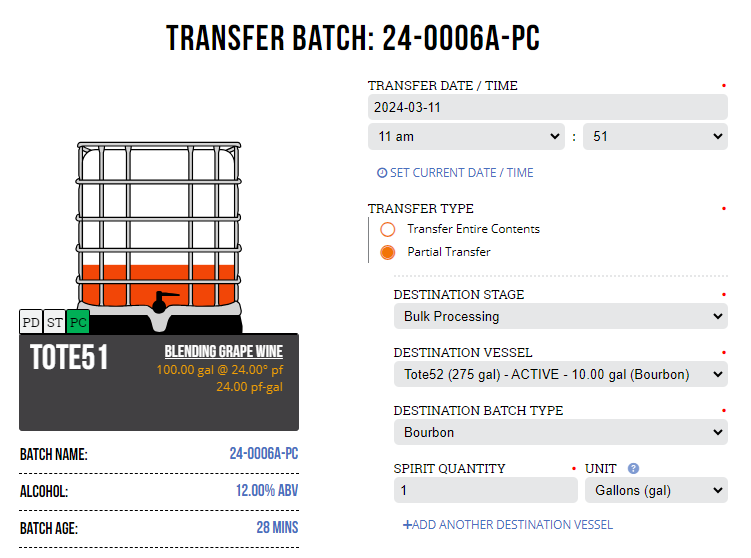Viewport: 751px width, 558px height.
Task: Expand the Destination Vessel dropdown
Action: [x=560, y=374]
